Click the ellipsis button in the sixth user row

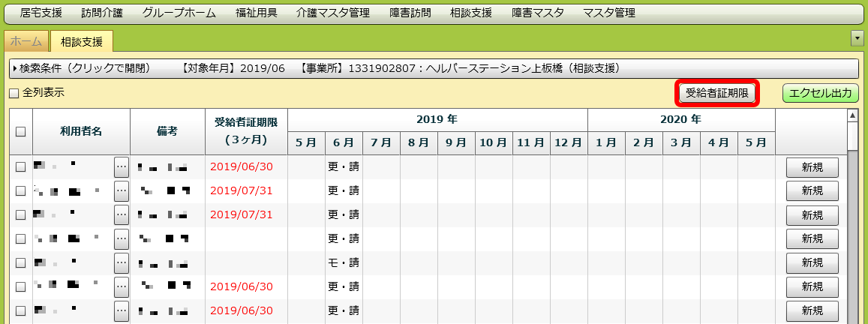tap(122, 287)
